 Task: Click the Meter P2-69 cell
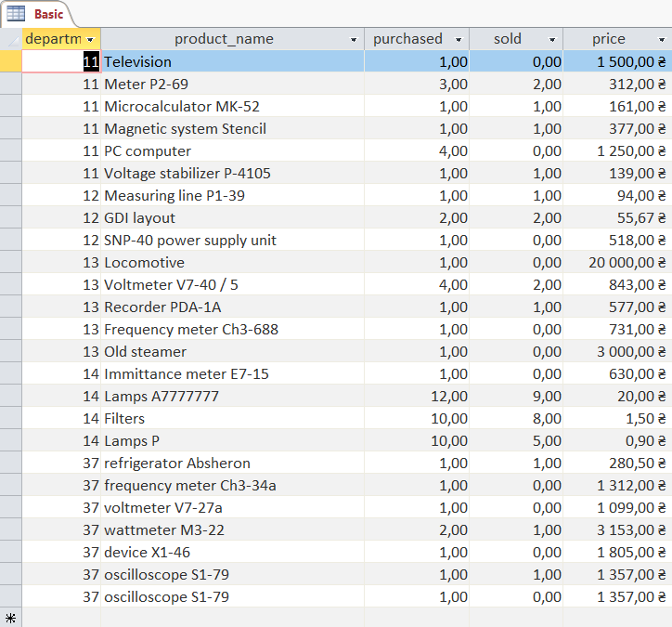[232, 84]
